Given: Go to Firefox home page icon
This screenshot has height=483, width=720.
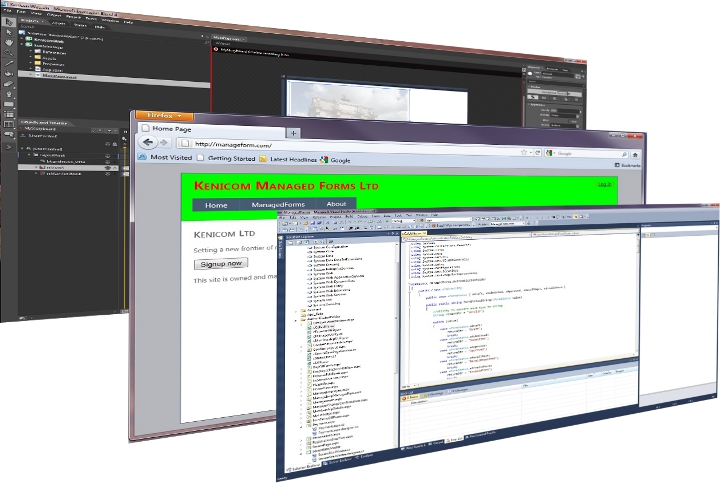Looking at the screenshot, I should 635,155.
